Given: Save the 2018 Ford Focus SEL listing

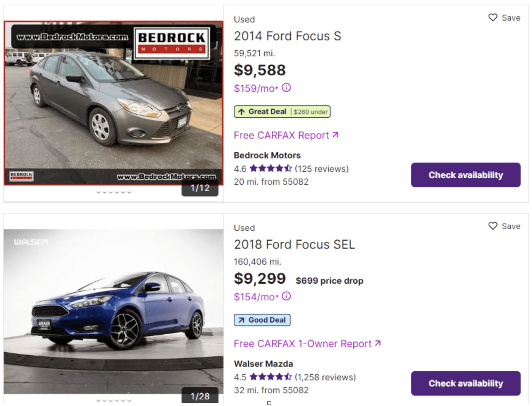Looking at the screenshot, I should pos(504,226).
